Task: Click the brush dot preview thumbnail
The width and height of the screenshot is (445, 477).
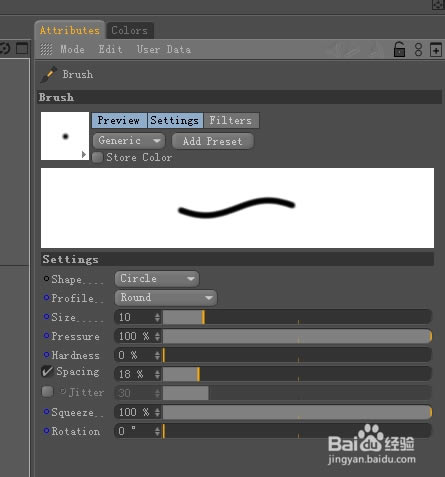Action: pos(65,136)
